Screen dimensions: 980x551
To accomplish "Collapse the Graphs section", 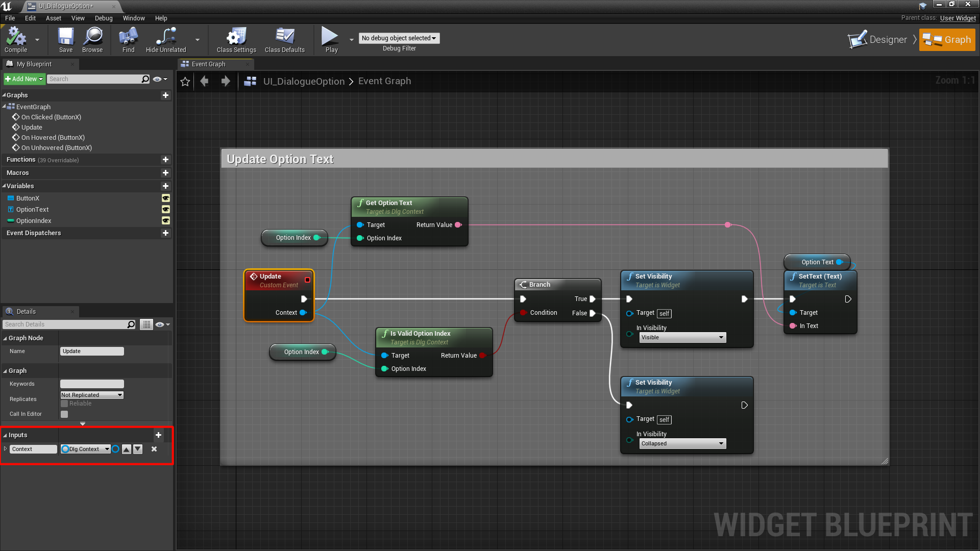I will (x=4, y=95).
